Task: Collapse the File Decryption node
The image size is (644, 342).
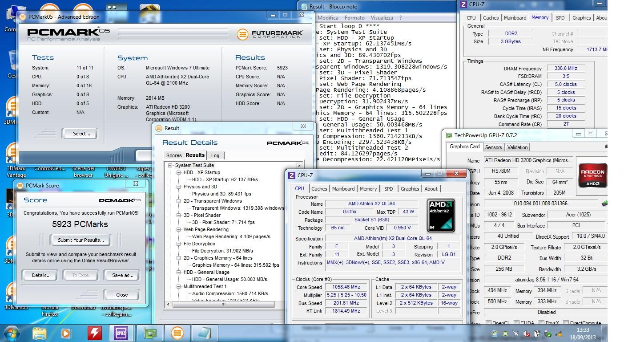Action: 178,244
